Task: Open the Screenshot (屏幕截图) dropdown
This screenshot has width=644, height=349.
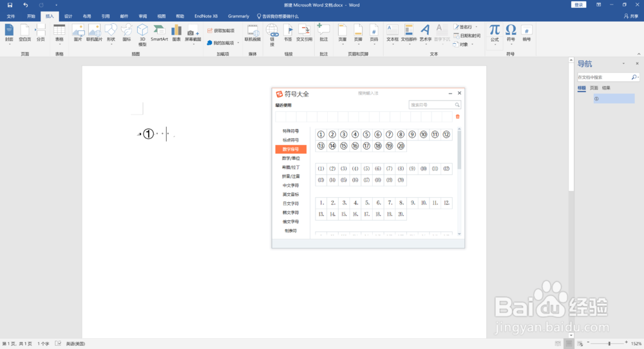Action: tap(193, 35)
